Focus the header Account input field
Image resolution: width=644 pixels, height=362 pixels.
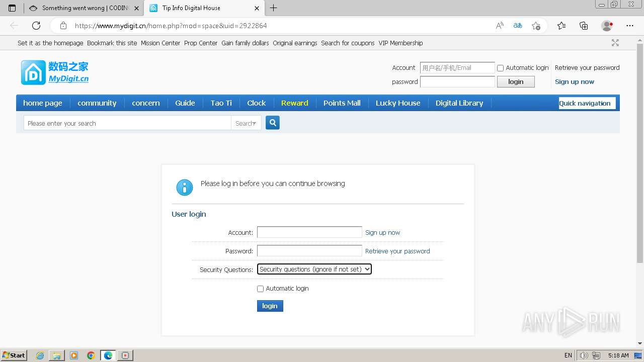(x=458, y=68)
